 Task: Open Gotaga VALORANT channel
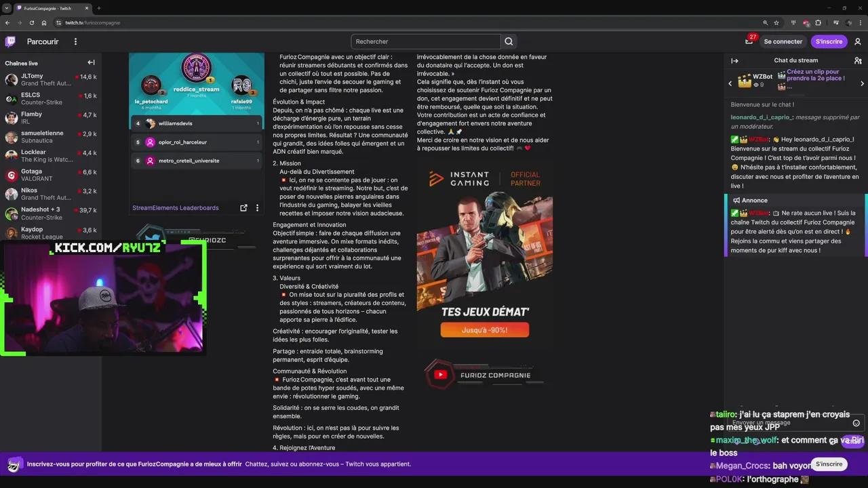(51, 175)
